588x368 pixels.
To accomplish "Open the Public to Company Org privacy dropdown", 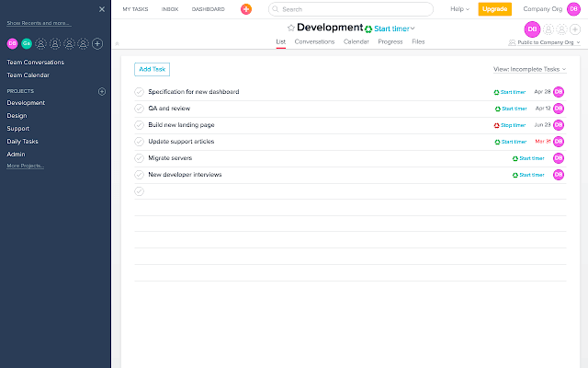I will click(545, 42).
